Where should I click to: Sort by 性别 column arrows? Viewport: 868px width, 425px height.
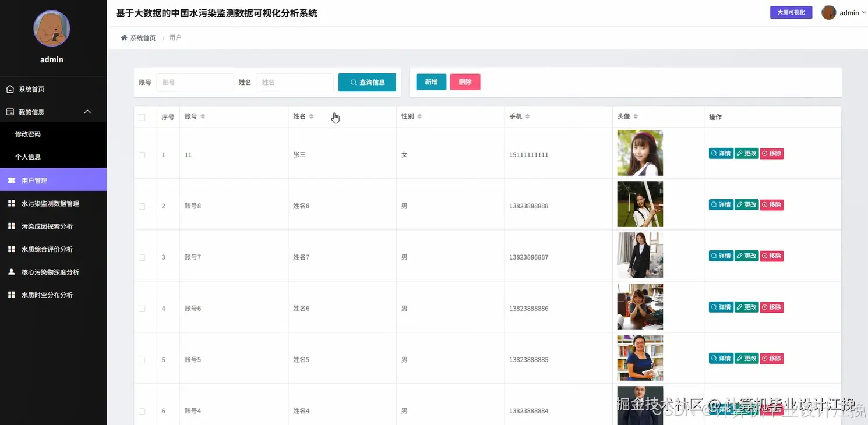click(419, 116)
